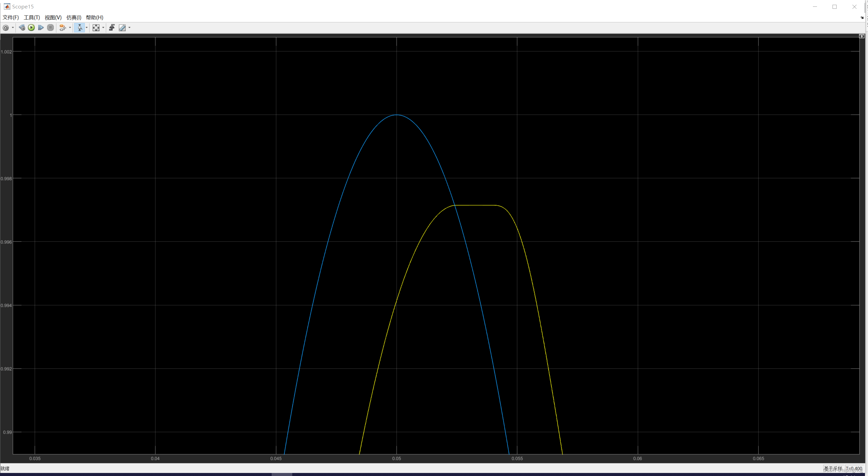Expand the highlight block dropdown arrow

click(70, 28)
